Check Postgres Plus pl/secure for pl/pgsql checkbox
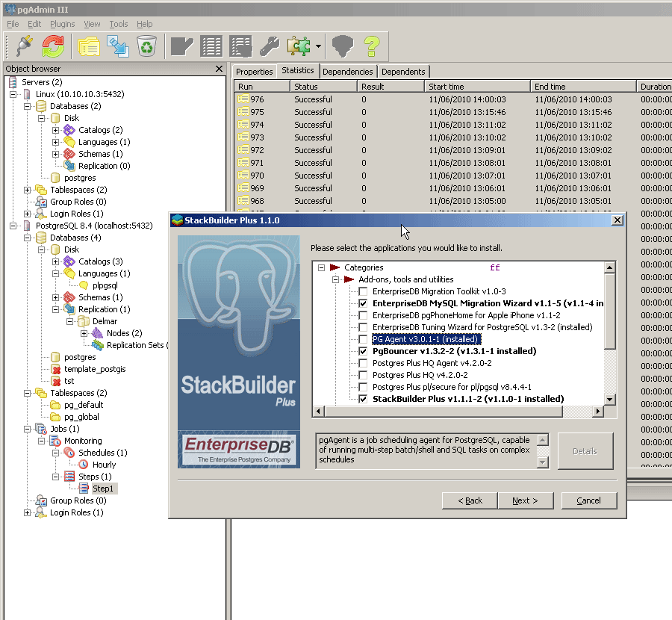The height and width of the screenshot is (620, 672). [x=363, y=387]
